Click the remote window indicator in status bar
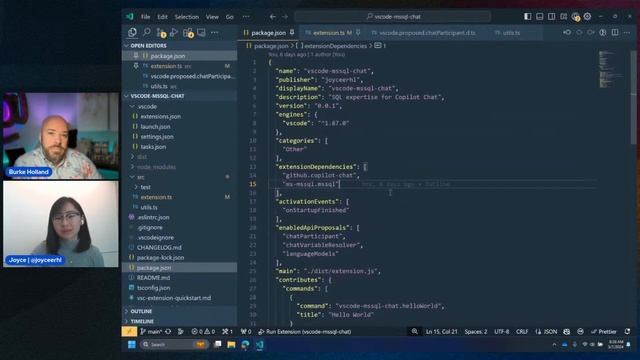The width and height of the screenshot is (640, 360). [129, 331]
